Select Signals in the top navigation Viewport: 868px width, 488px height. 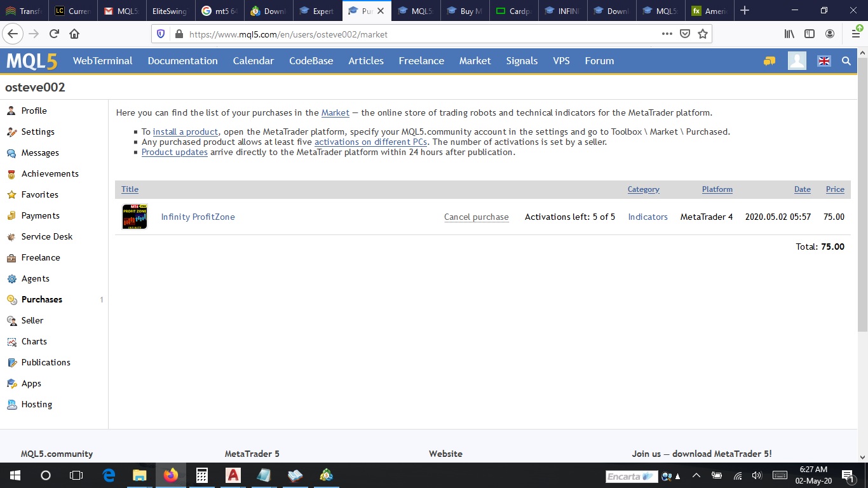pos(522,61)
